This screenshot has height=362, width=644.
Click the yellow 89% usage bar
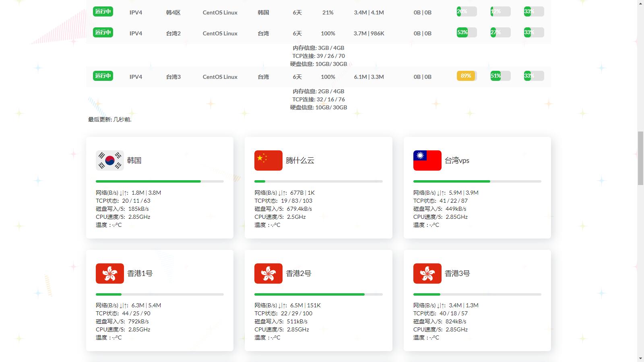coord(466,76)
